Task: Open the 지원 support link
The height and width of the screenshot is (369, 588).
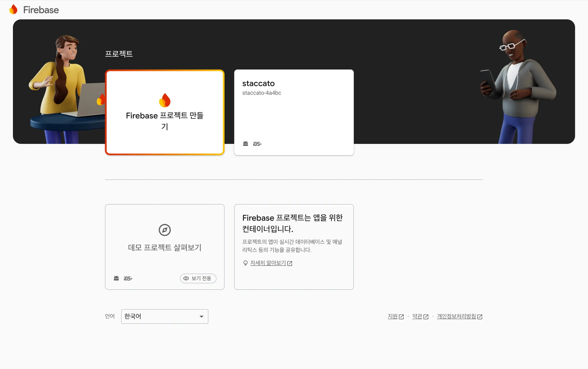Action: (392, 316)
